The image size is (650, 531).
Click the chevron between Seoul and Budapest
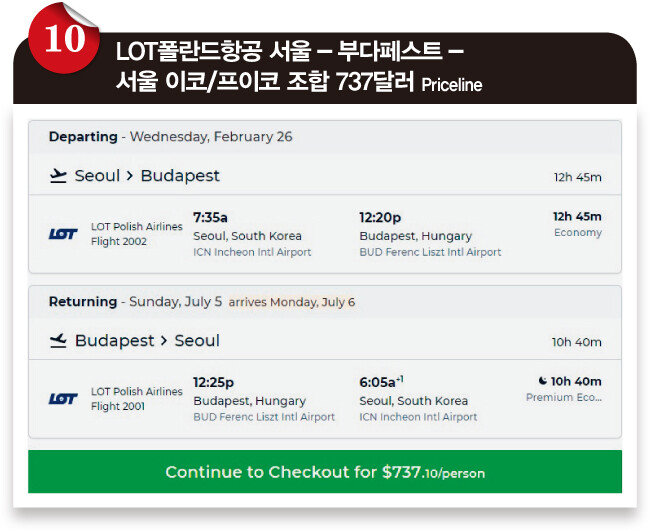point(130,176)
